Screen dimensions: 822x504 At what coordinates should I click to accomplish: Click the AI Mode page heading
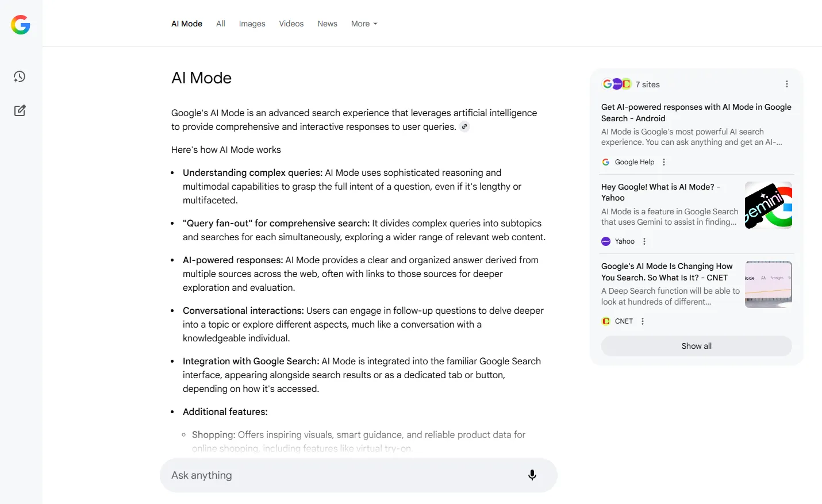click(x=201, y=78)
